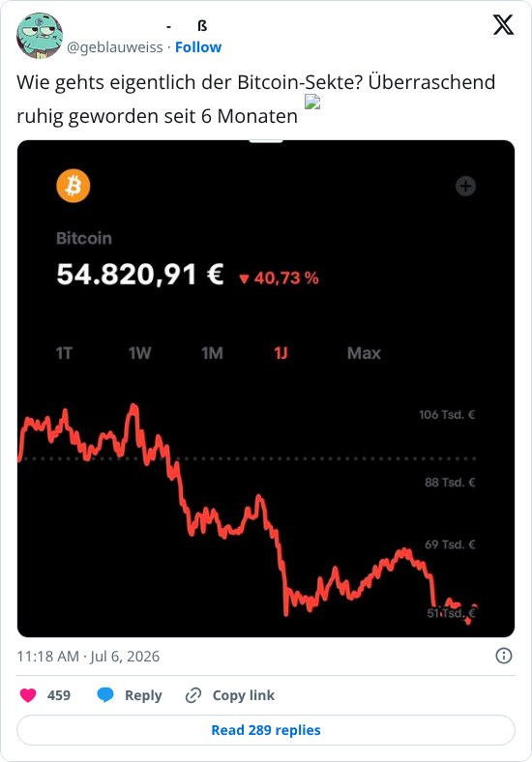The height and width of the screenshot is (762, 532).
Task: Read 289 replies button
Action: (x=266, y=730)
